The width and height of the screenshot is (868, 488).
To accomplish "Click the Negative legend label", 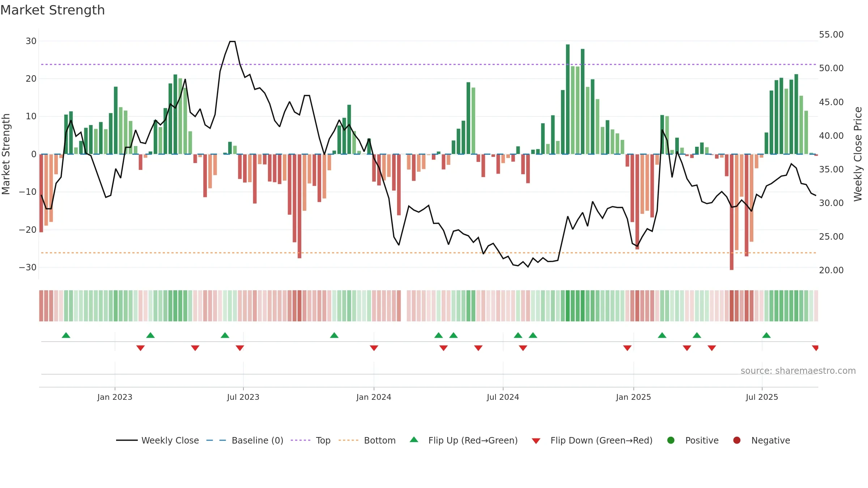I will coord(771,440).
